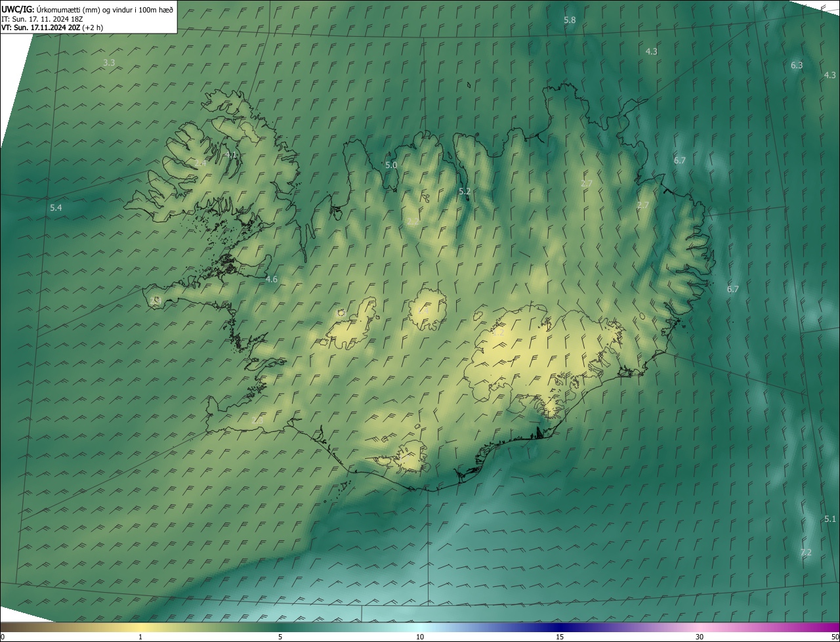Click the 50 tick on the color scale
Image resolution: width=840 pixels, height=642 pixels.
834,637
